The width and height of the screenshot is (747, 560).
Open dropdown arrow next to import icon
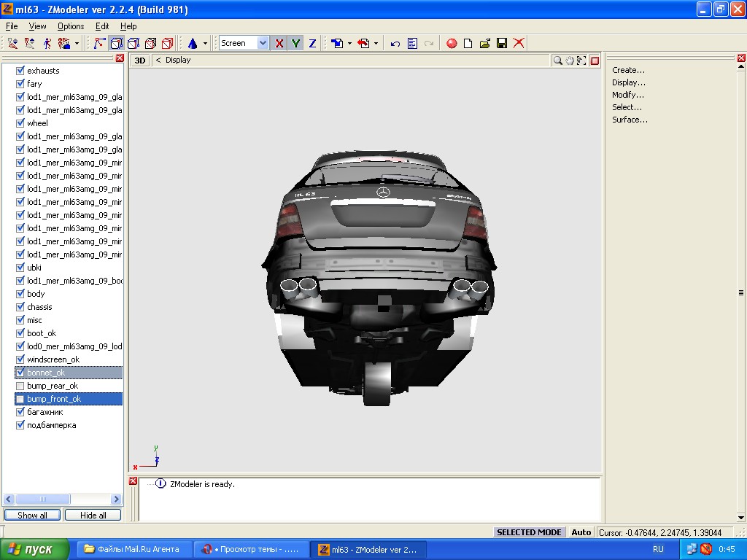click(x=349, y=43)
